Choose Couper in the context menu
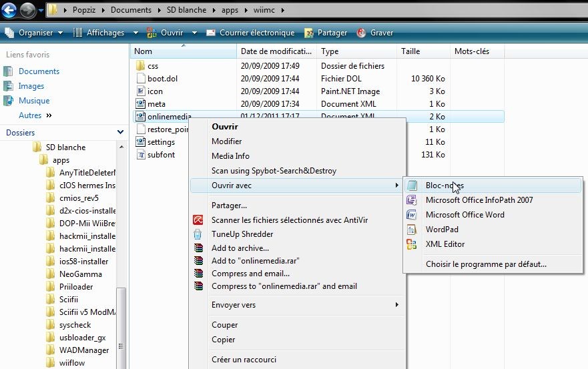588x369 pixels. (298, 325)
